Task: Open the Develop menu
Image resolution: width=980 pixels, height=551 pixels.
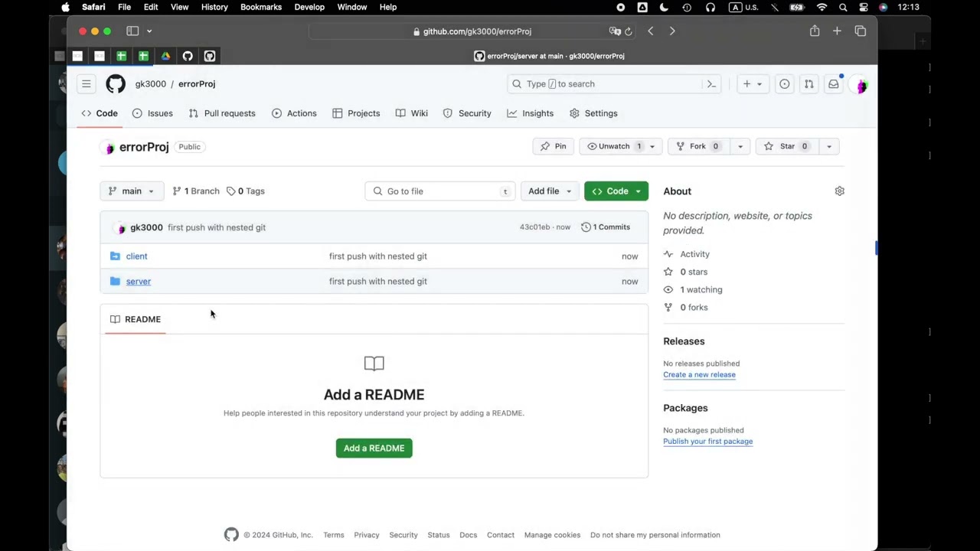Action: tap(309, 7)
